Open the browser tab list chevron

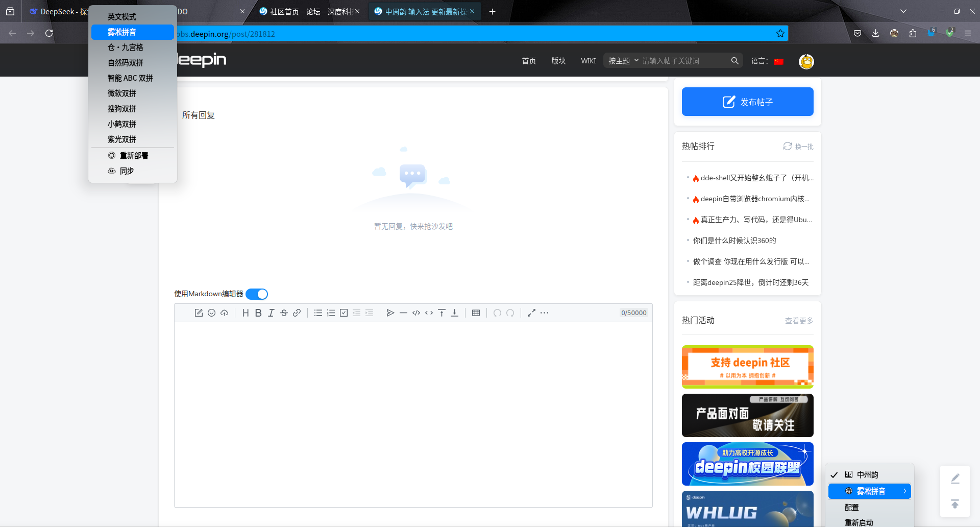click(x=903, y=11)
